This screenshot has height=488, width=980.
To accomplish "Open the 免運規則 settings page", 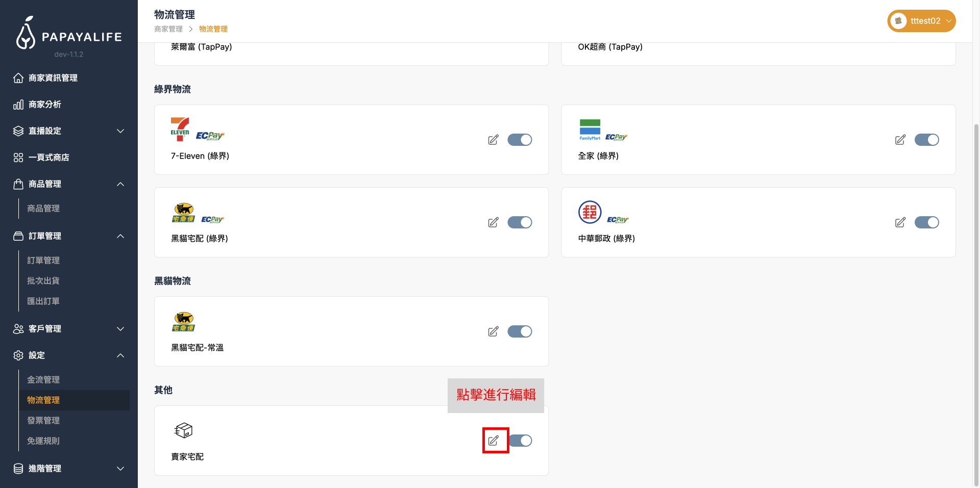I will 43,441.
